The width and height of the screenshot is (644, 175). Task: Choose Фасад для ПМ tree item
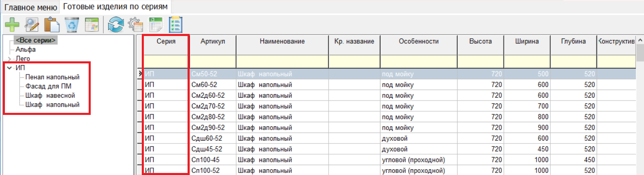[48, 86]
